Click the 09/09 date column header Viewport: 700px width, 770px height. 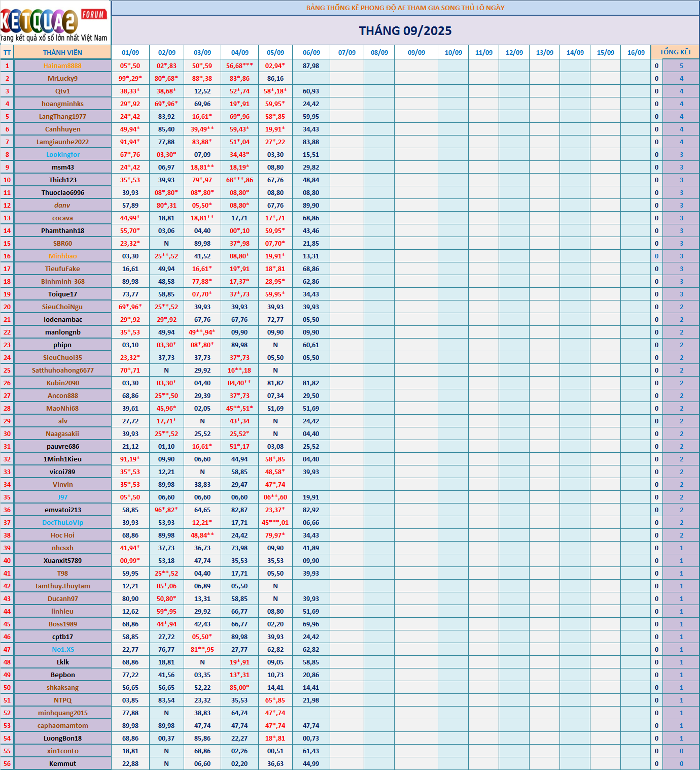click(x=416, y=52)
